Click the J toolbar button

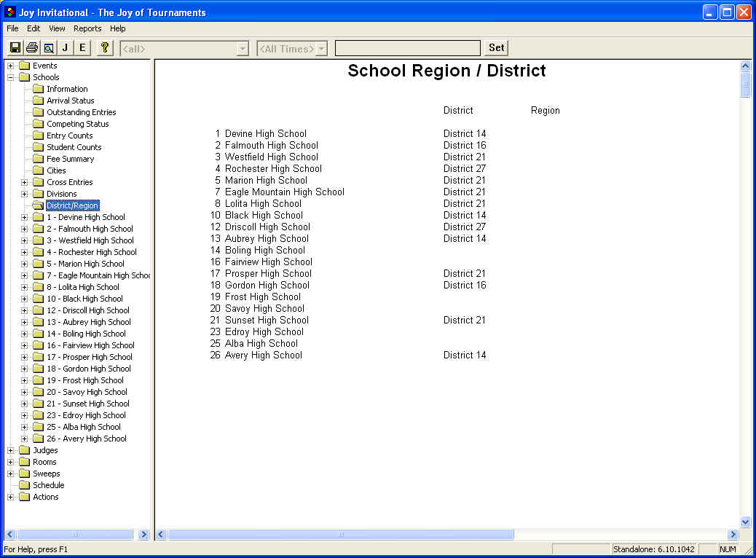[65, 48]
